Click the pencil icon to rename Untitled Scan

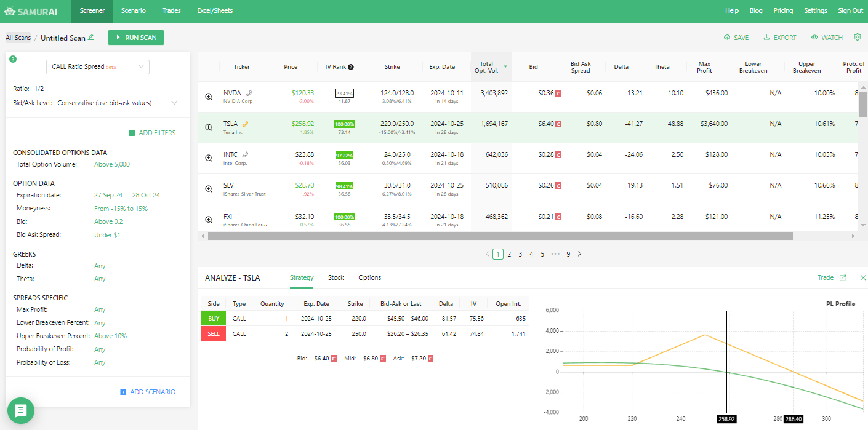coord(91,38)
